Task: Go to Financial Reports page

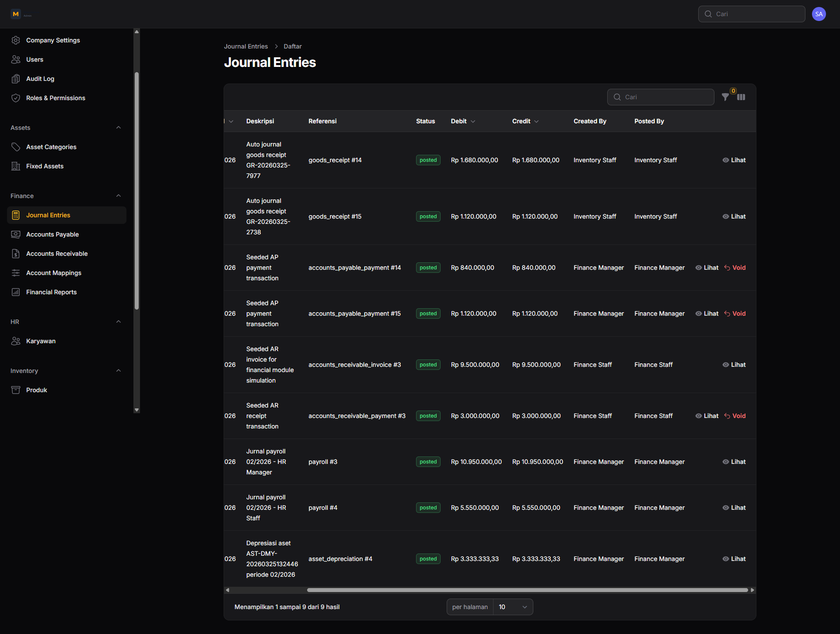Action: pos(66,292)
